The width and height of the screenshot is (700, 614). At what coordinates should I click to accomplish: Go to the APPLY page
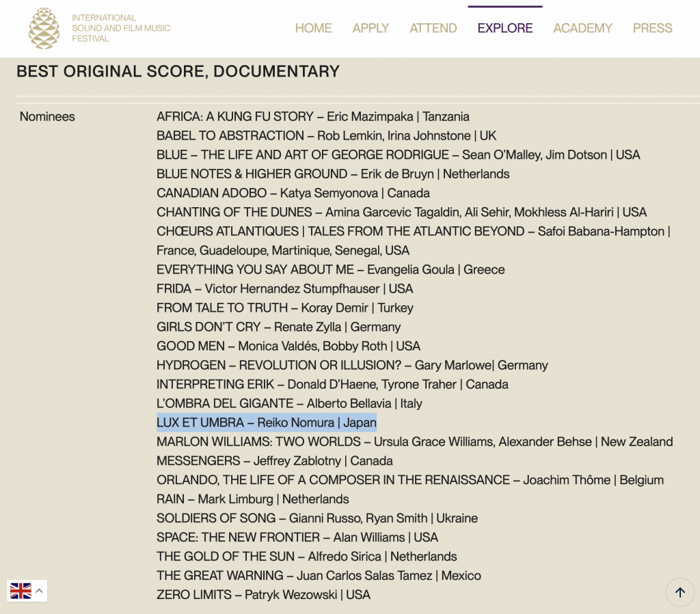371,28
